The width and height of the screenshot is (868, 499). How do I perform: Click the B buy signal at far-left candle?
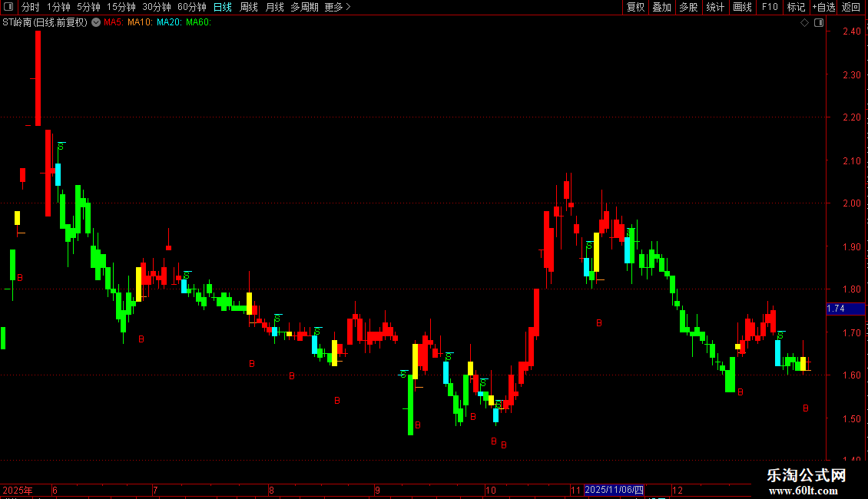click(20, 278)
